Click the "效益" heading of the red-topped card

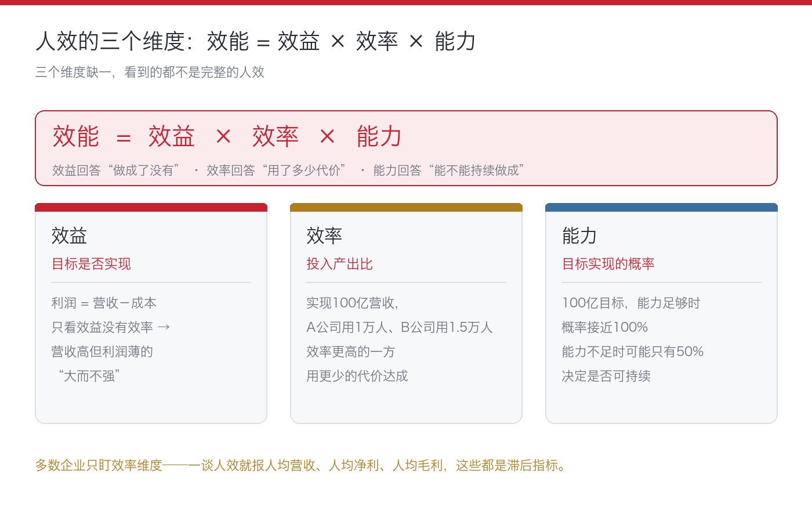click(x=69, y=235)
